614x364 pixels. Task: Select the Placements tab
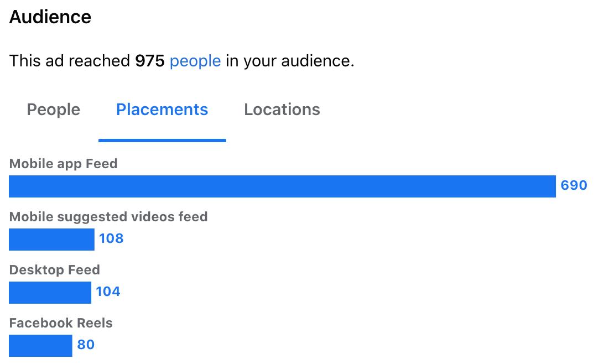[x=162, y=110]
